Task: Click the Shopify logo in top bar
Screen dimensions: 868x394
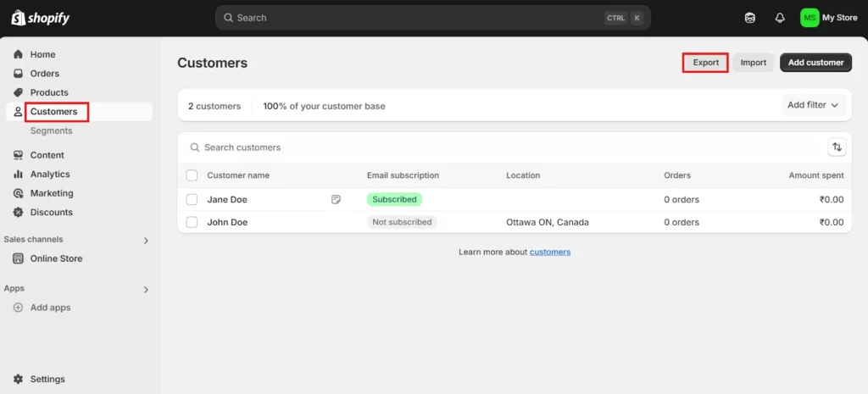Action: (x=40, y=18)
